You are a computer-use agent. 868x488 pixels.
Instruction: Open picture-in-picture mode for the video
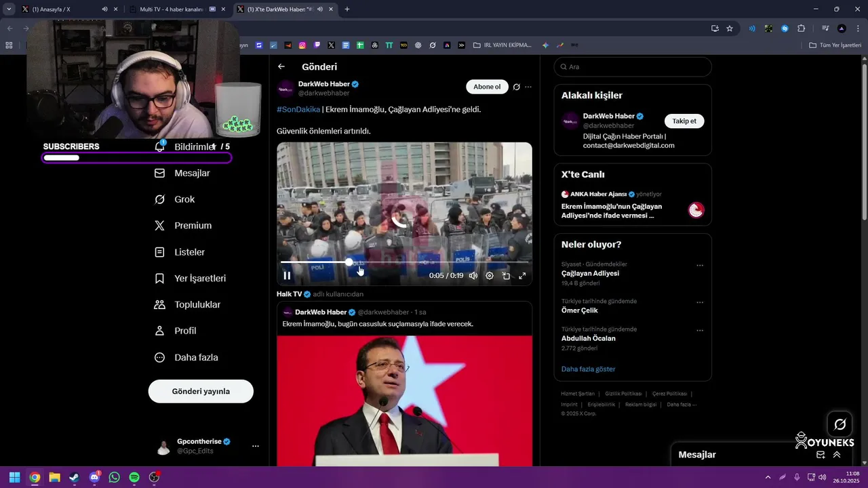pyautogui.click(x=506, y=276)
